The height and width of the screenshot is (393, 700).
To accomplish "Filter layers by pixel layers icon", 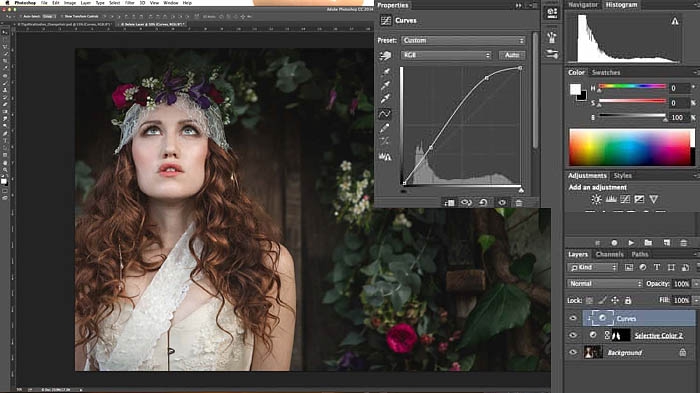I will (629, 268).
